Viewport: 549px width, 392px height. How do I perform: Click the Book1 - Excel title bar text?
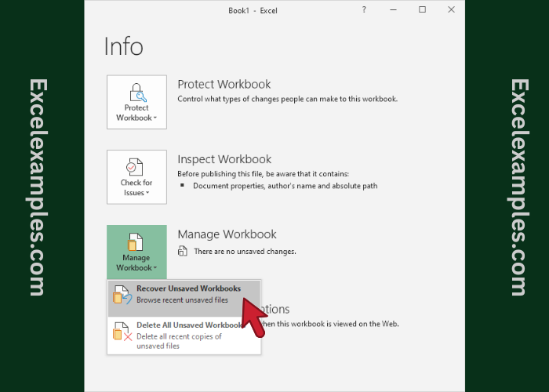pos(253,10)
